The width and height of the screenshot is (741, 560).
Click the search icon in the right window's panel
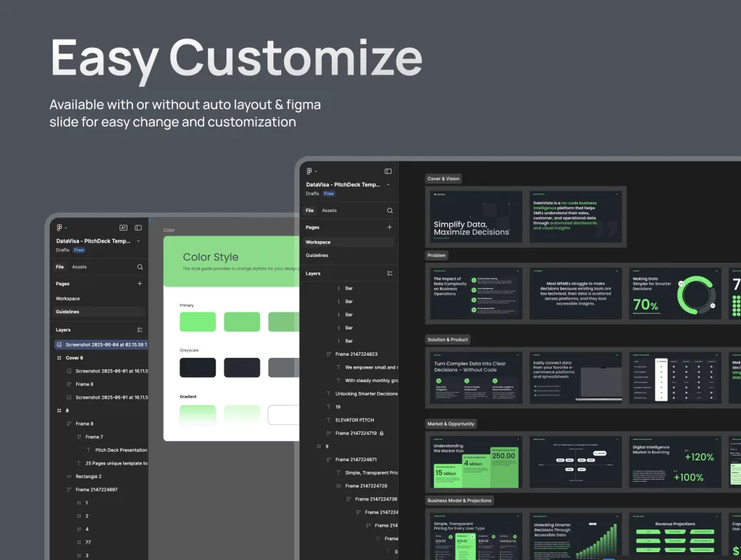[x=389, y=211]
